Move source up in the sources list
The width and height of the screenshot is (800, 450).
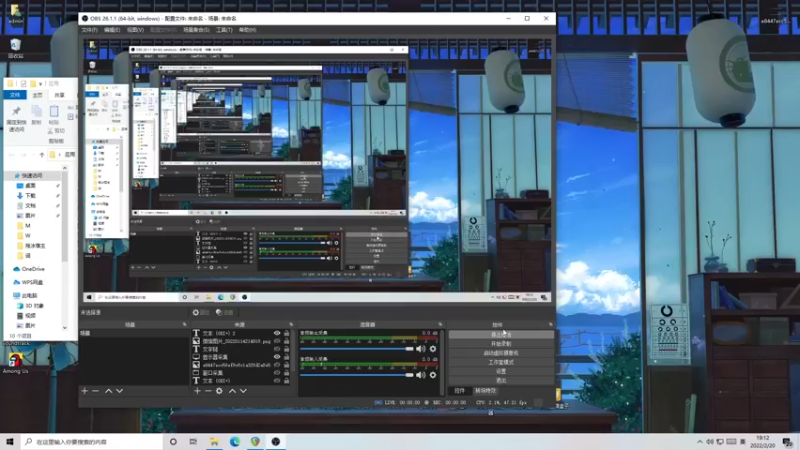[232, 391]
